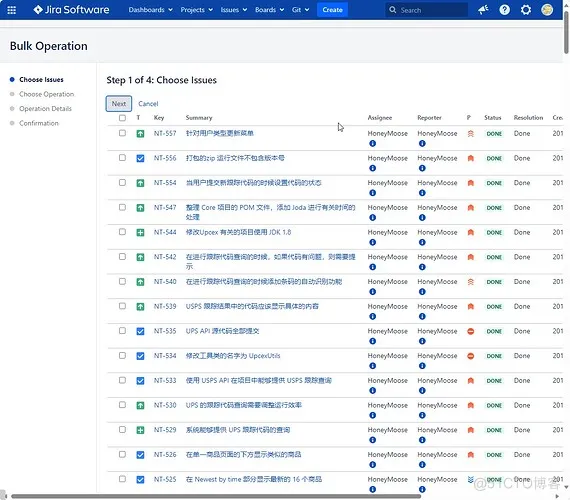
Task: Click assignee HoneyMoose in NT-542 row
Action: click(x=388, y=257)
